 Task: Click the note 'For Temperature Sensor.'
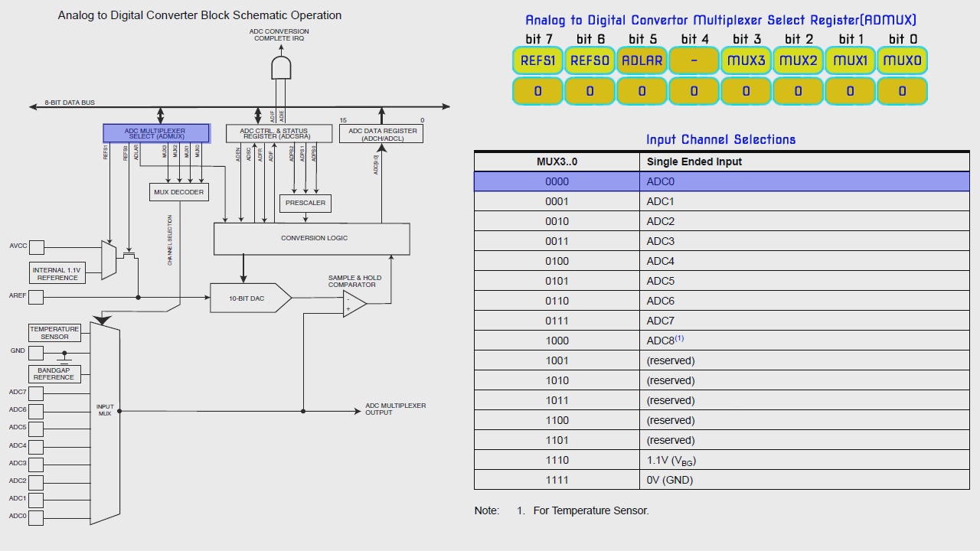coord(591,510)
